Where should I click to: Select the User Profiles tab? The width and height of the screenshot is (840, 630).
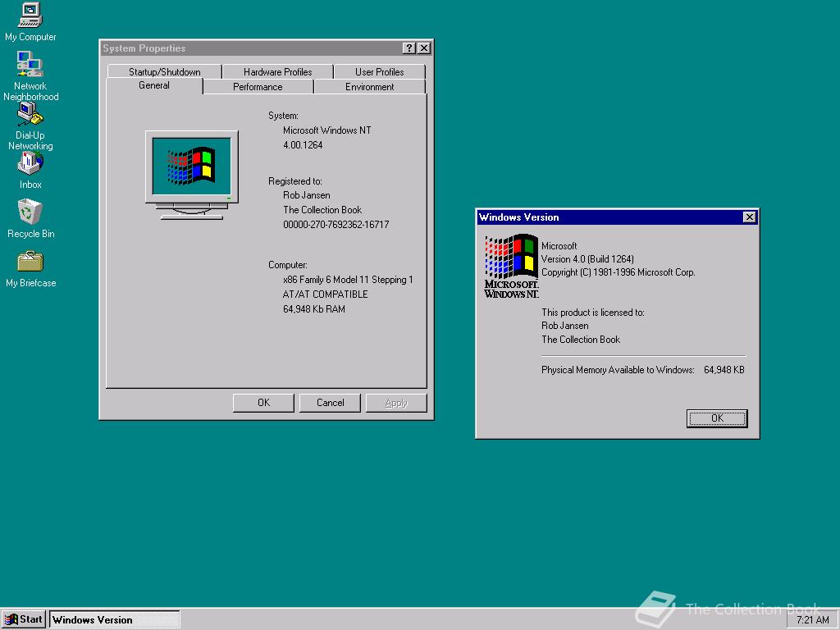[379, 72]
